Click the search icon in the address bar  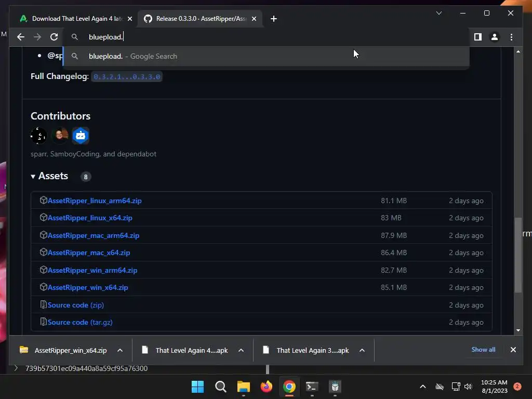(75, 37)
